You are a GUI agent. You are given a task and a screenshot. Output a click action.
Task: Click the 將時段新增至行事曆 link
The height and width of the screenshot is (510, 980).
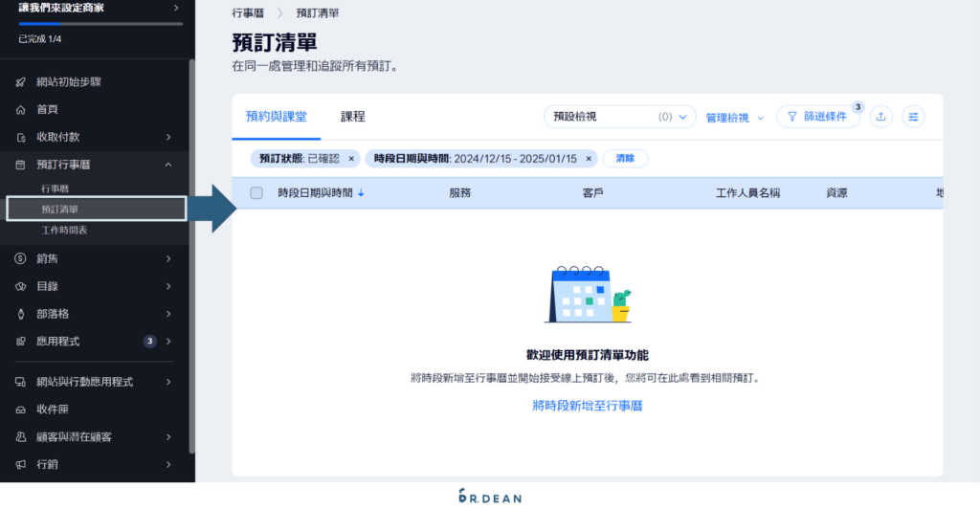click(588, 406)
